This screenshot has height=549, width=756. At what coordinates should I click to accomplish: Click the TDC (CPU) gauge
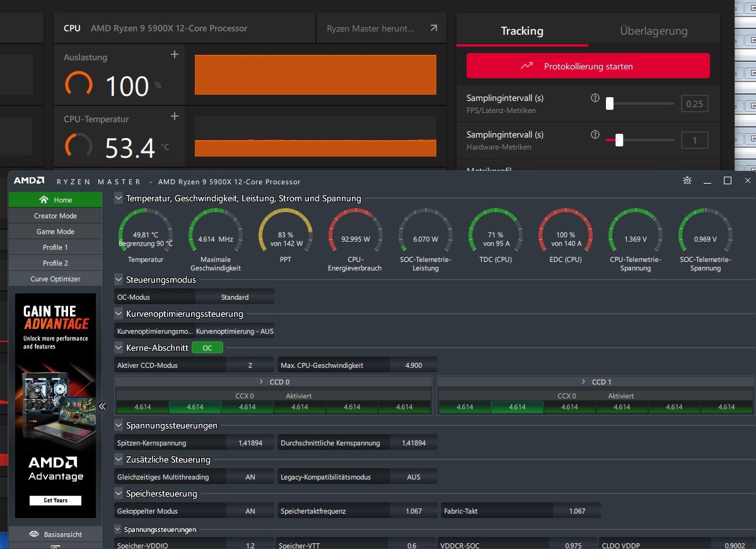[496, 230]
